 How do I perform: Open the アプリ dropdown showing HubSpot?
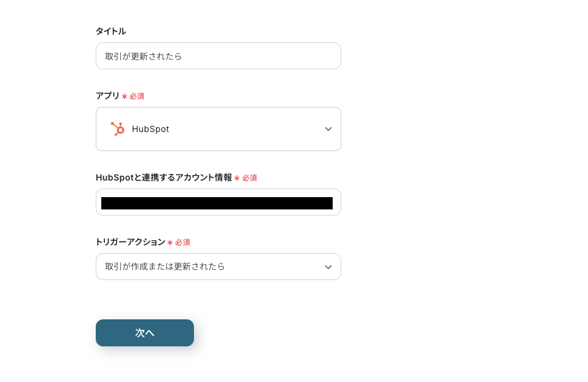coord(219,129)
